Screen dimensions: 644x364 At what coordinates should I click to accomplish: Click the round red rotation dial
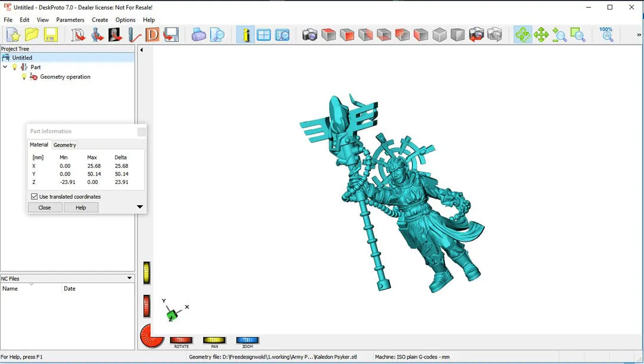tap(151, 335)
